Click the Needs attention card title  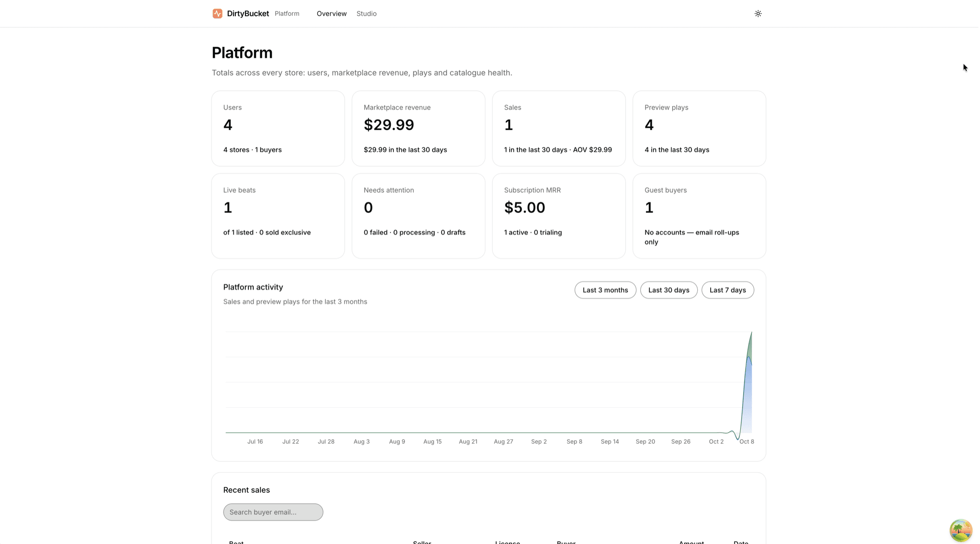coord(389,190)
